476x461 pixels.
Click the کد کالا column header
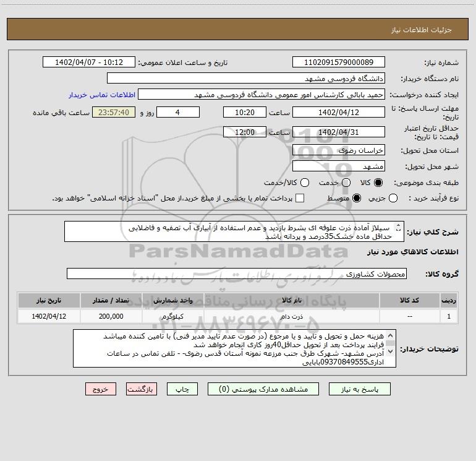[x=409, y=300]
